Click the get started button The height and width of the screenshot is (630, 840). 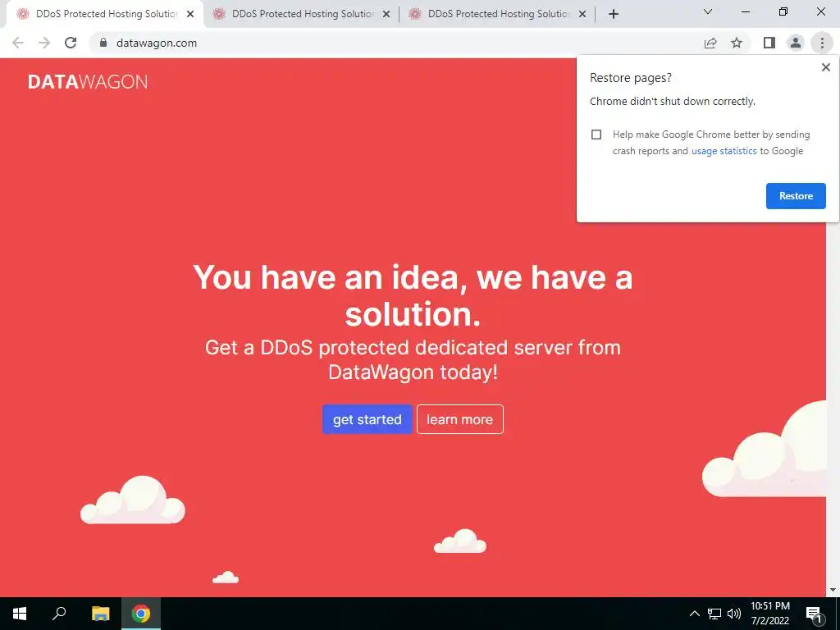[x=367, y=419]
